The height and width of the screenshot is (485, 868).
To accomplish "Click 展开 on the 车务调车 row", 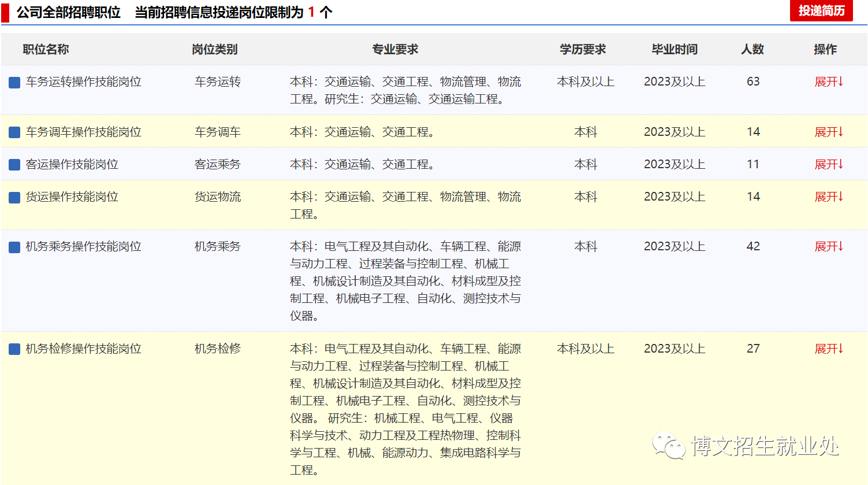I will pos(828,132).
